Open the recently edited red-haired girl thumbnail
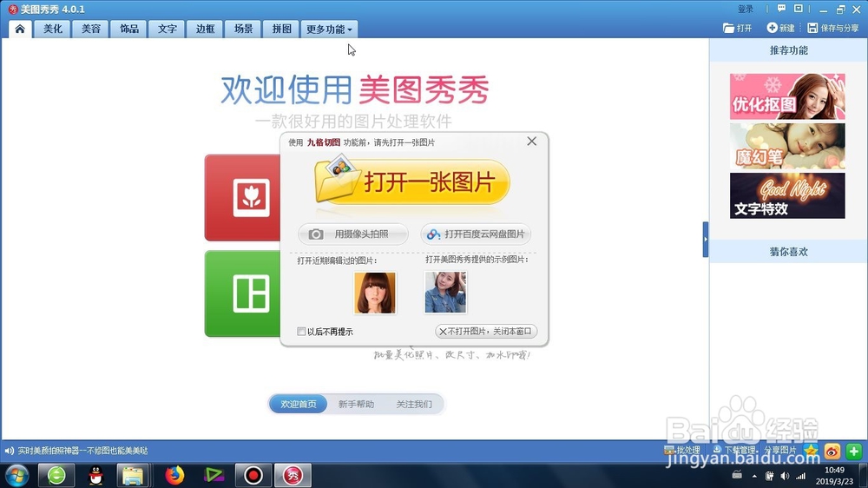The width and height of the screenshot is (868, 488). pos(375,293)
